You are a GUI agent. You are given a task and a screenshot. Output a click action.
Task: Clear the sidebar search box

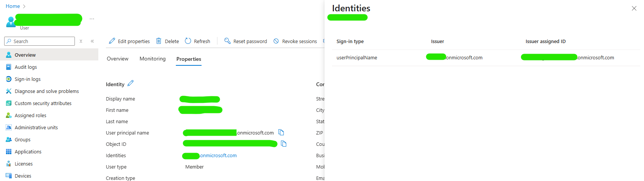pos(81,41)
